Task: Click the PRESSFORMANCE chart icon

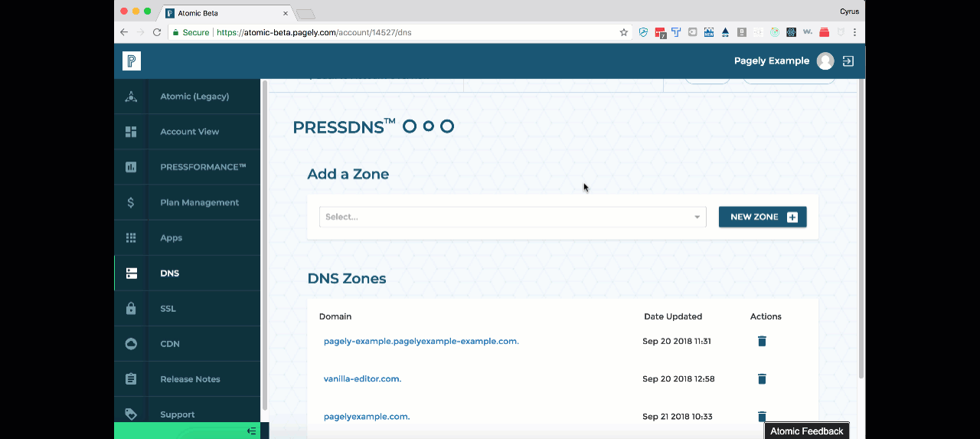Action: click(x=131, y=167)
